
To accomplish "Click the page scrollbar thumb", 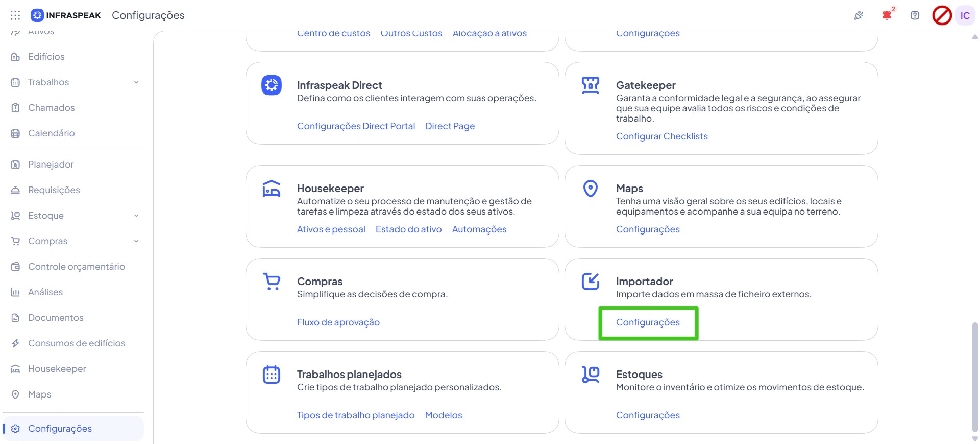I will tap(975, 377).
